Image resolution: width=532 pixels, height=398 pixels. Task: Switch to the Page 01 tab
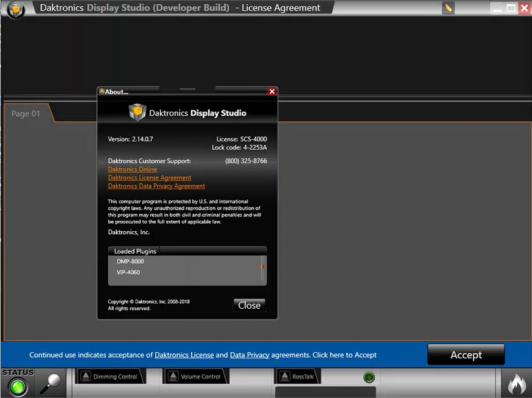[x=26, y=113]
